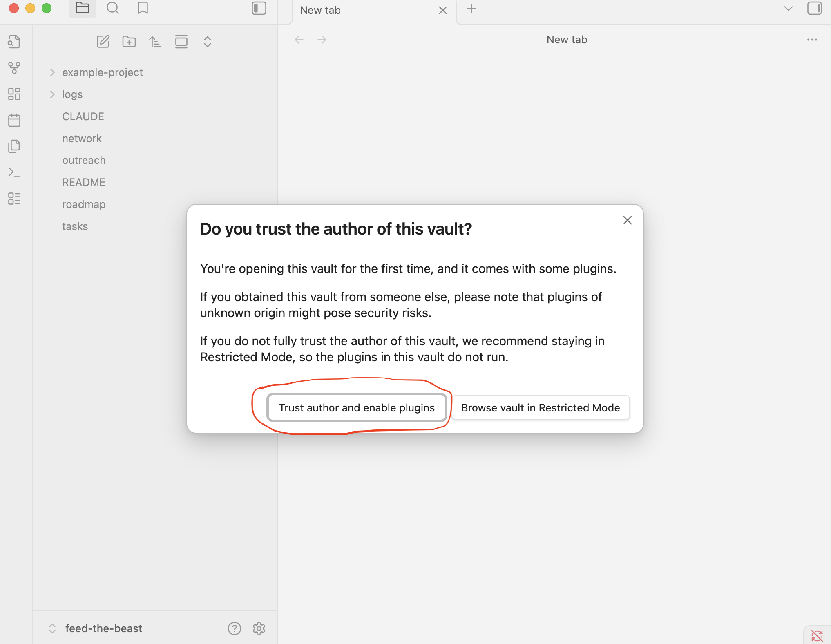831x644 pixels.
Task: Click Browse vault in Restricted Mode
Action: [x=540, y=407]
